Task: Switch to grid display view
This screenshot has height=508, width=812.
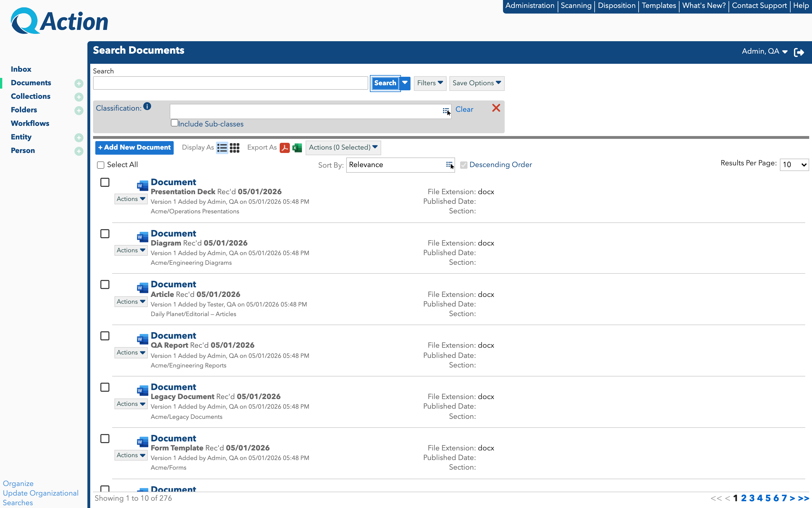Action: (x=235, y=148)
